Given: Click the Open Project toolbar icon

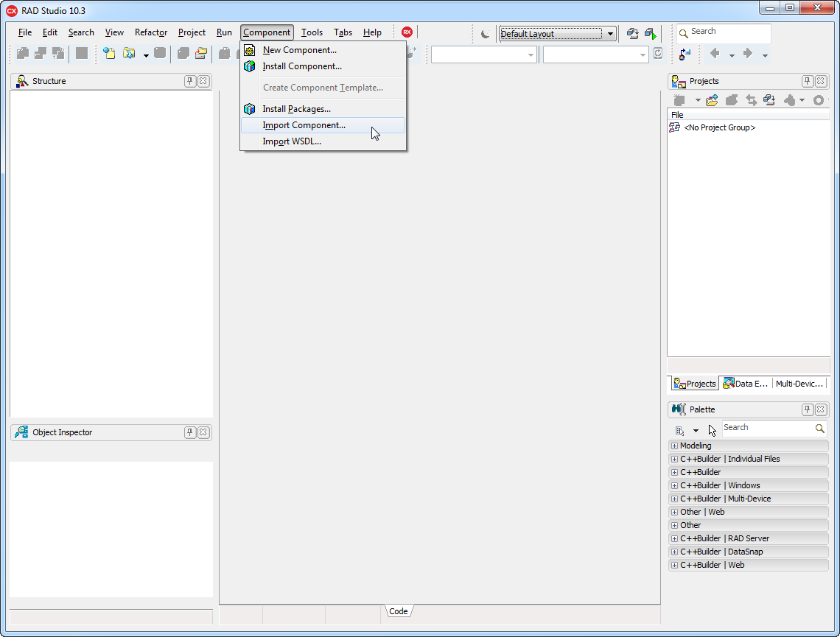Looking at the screenshot, I should [x=201, y=53].
